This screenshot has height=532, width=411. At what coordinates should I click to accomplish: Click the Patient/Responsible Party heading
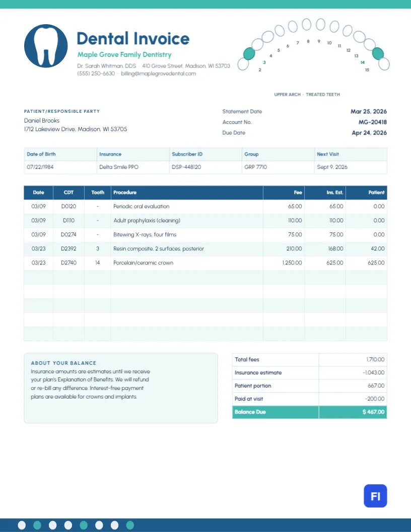point(62,111)
